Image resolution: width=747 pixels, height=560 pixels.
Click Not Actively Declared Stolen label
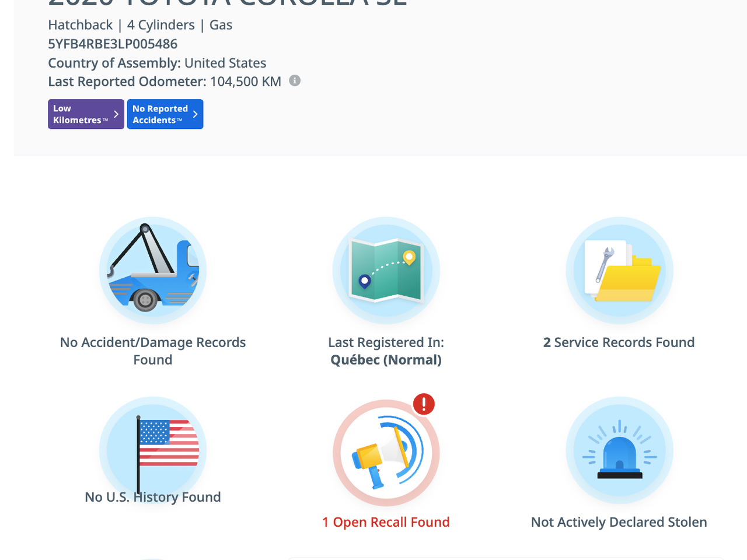point(619,522)
